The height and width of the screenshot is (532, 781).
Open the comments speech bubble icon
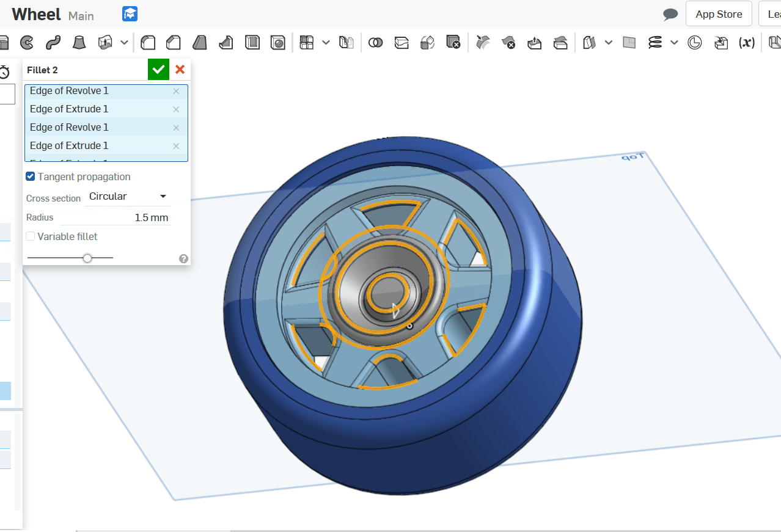[670, 14]
